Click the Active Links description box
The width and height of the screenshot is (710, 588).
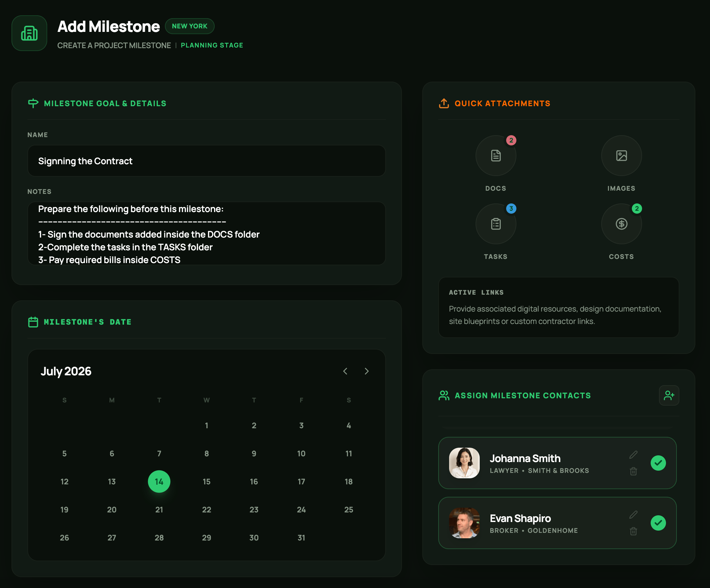coord(558,307)
